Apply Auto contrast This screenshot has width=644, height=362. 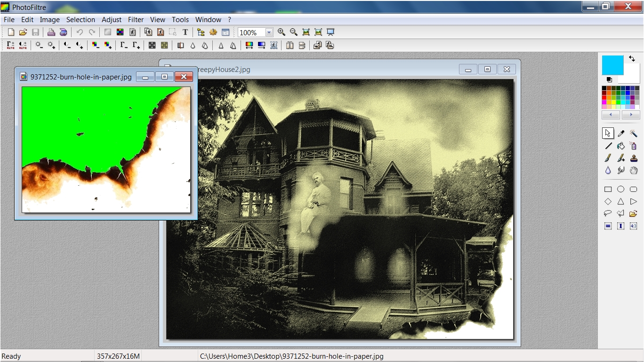pos(23,45)
